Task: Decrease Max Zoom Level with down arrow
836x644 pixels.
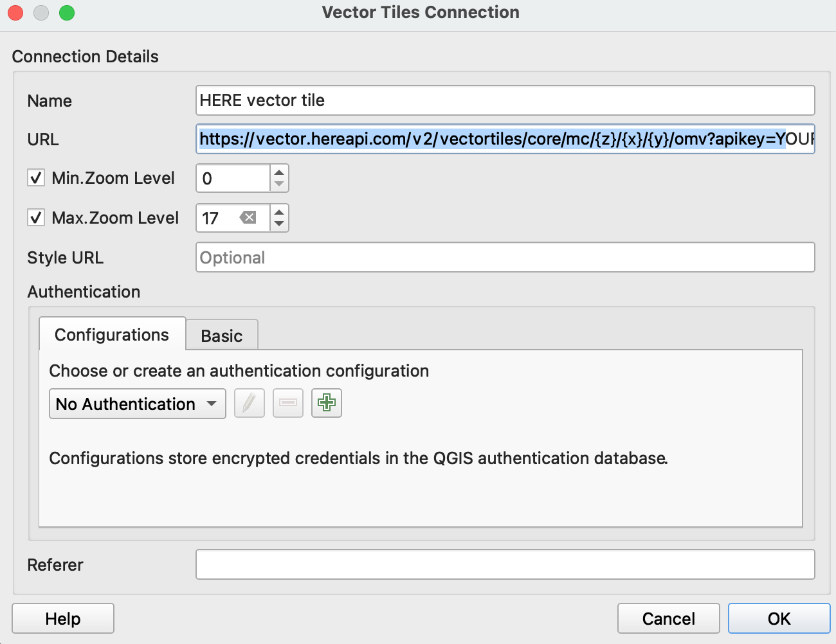Action: pos(279,225)
